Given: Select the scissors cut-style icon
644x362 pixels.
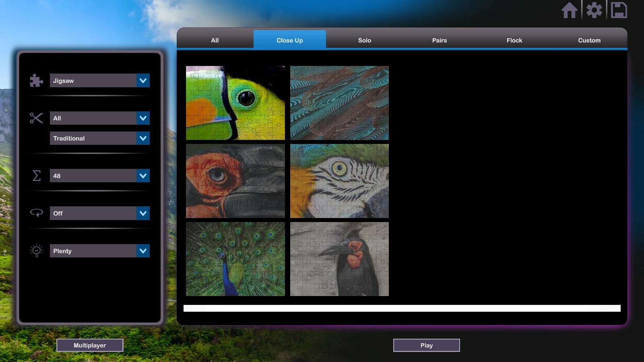Looking at the screenshot, I should (36, 118).
